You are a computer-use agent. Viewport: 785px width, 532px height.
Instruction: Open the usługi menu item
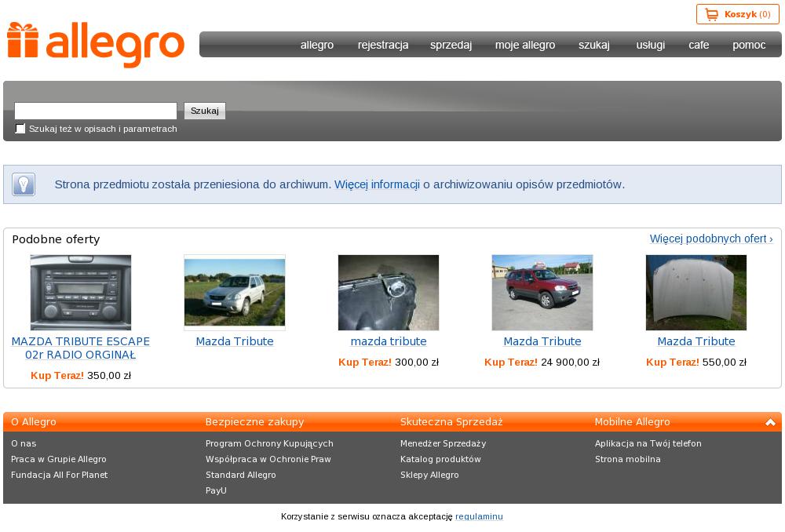[650, 45]
